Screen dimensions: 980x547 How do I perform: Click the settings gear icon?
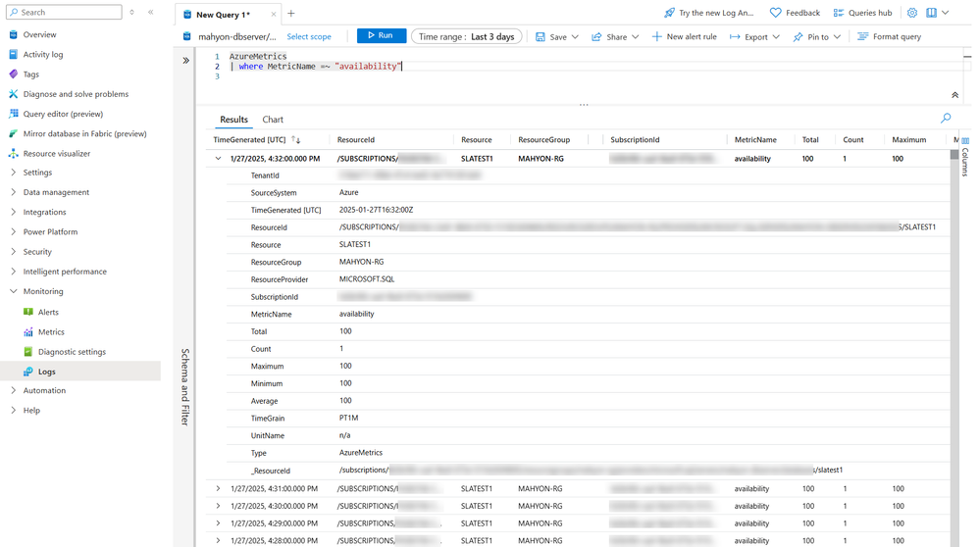[x=912, y=13]
